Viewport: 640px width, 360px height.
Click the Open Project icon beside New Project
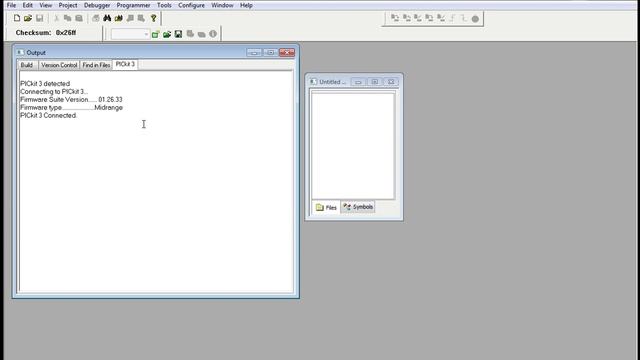tap(167, 34)
